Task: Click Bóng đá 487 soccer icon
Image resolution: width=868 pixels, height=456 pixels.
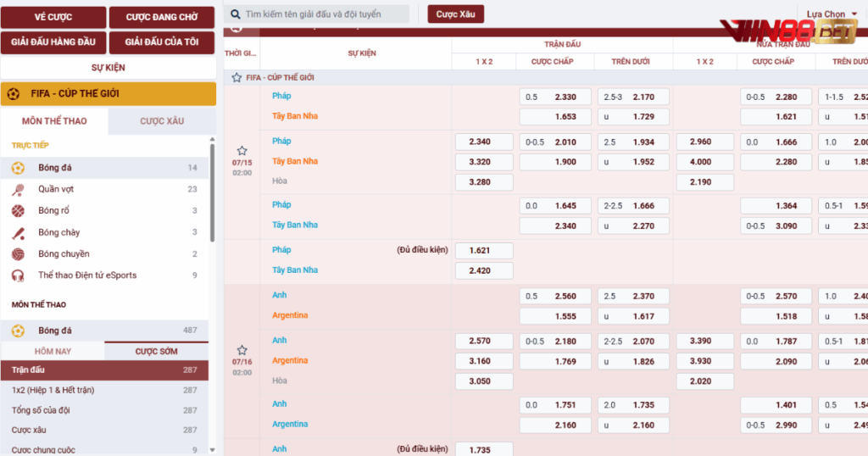Action: point(18,331)
